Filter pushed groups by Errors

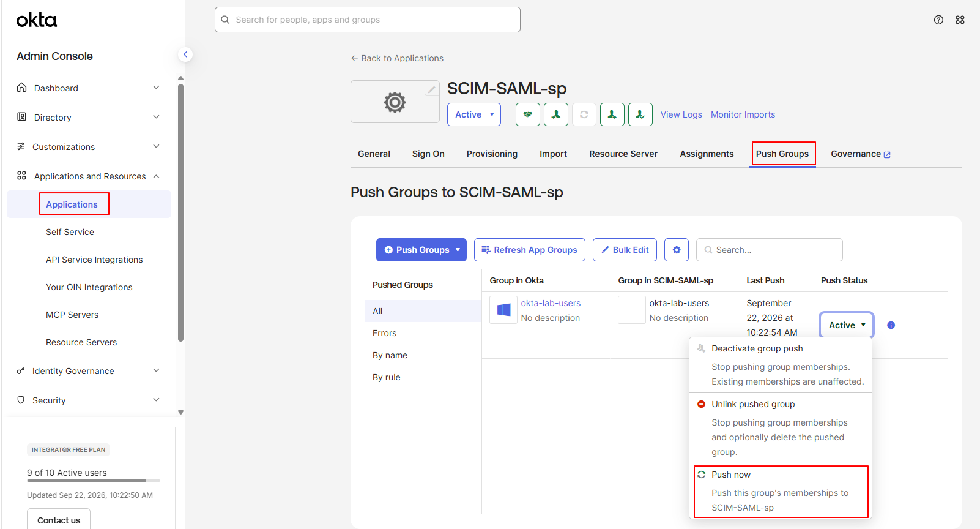[384, 333]
